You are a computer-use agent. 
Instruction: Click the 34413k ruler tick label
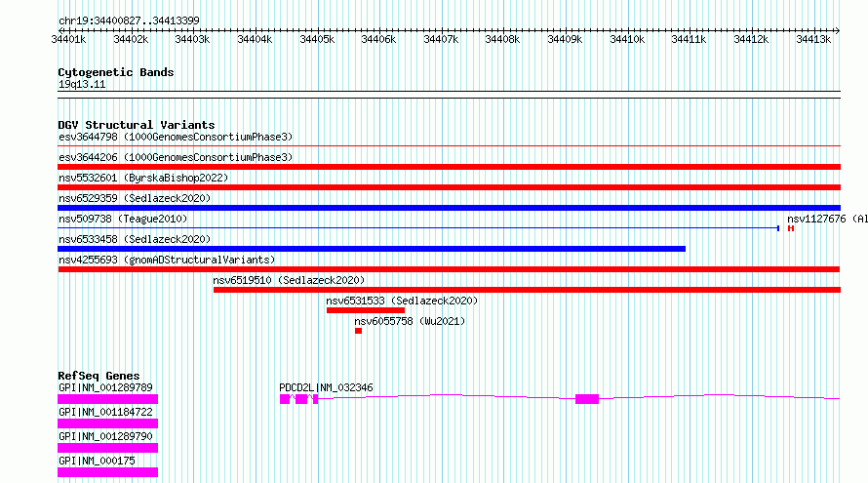pos(813,39)
